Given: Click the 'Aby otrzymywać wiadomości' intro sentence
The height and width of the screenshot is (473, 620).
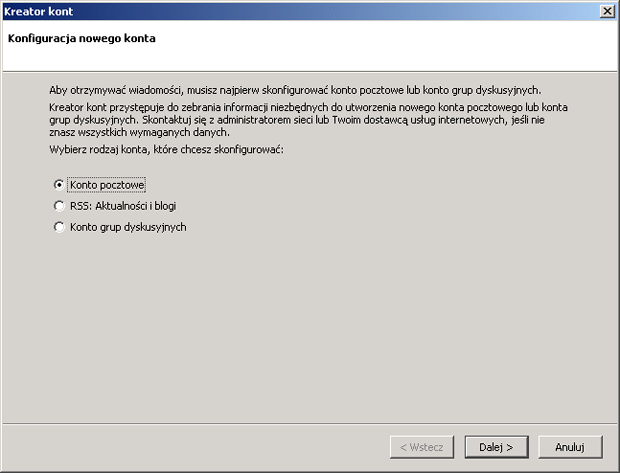Looking at the screenshot, I should coord(295,90).
